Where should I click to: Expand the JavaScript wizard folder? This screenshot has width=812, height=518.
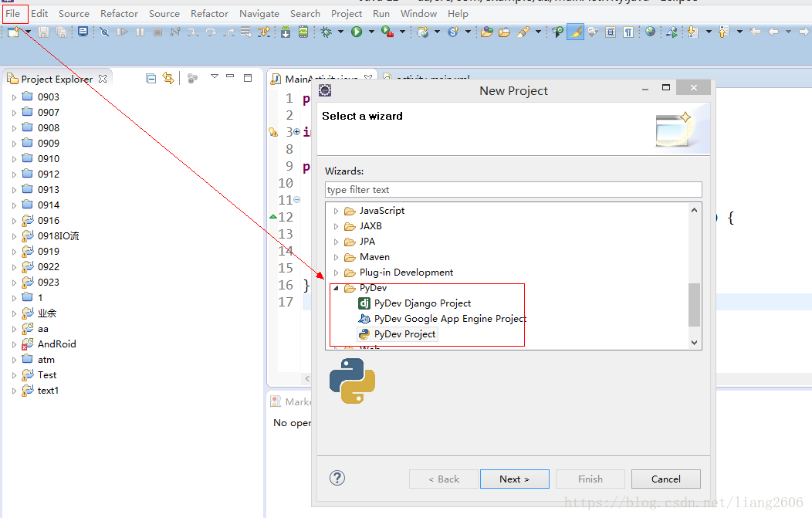pyautogui.click(x=336, y=211)
